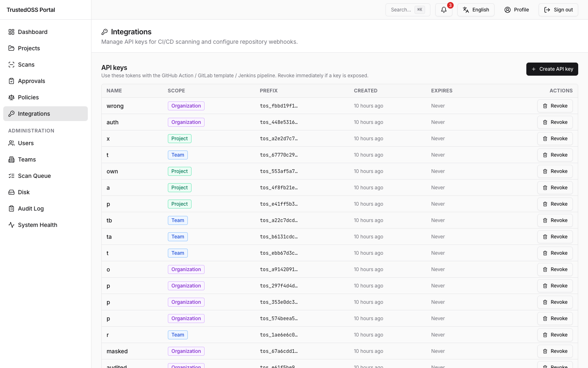This screenshot has height=368, width=588.
Task: Select prefix text tos_67a6cdd1
Action: [279, 351]
